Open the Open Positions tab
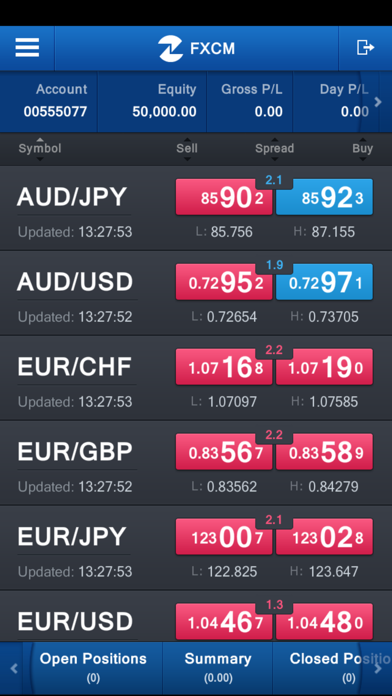This screenshot has height=696, width=392. (x=93, y=668)
